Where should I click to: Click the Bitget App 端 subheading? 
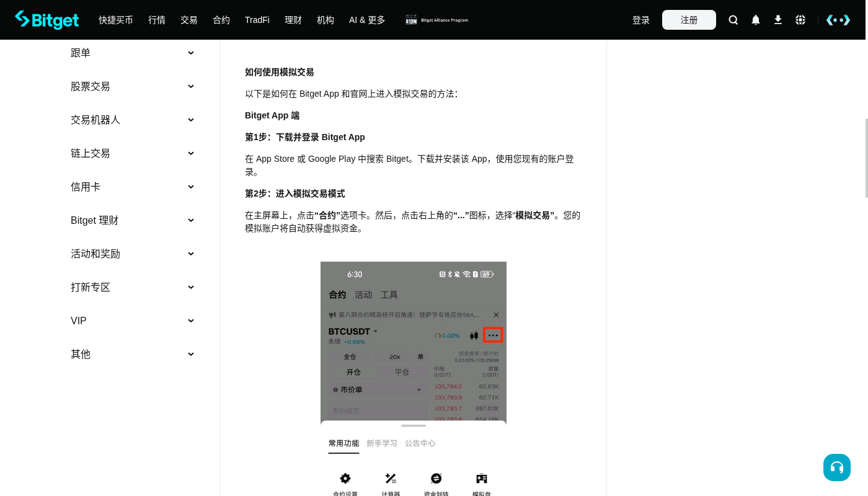272,115
